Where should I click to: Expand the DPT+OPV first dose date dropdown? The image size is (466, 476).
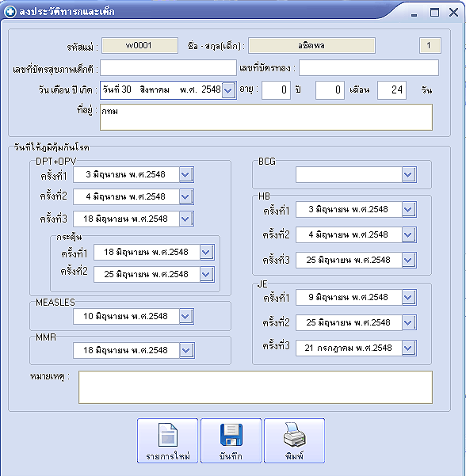tap(186, 174)
